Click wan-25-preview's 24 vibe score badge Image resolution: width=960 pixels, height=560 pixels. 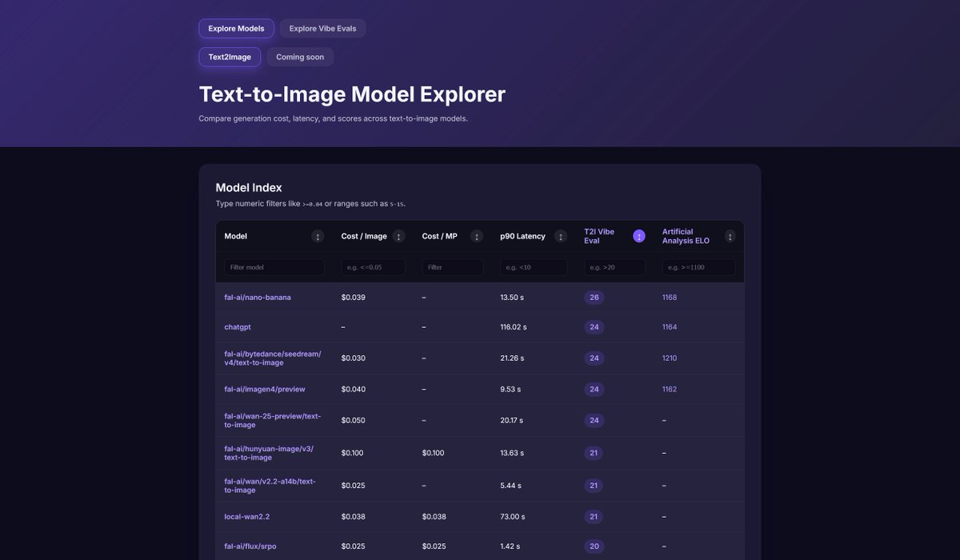click(x=594, y=421)
